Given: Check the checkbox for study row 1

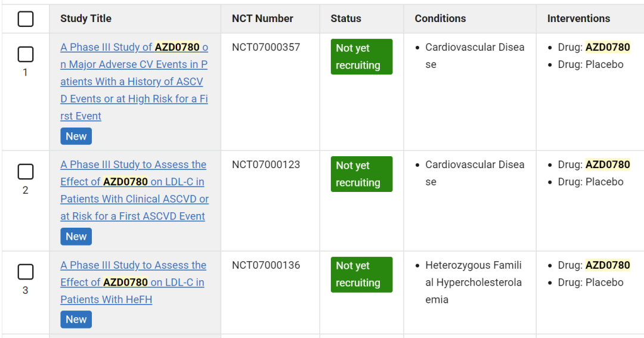Looking at the screenshot, I should [x=26, y=54].
